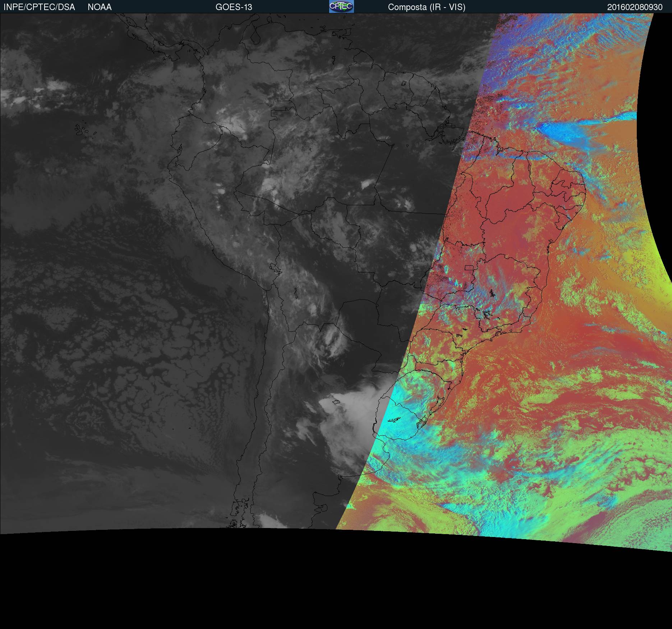The height and width of the screenshot is (629, 672).
Task: Select the INPE/CPTEC/DSA header text
Action: click(39, 7)
